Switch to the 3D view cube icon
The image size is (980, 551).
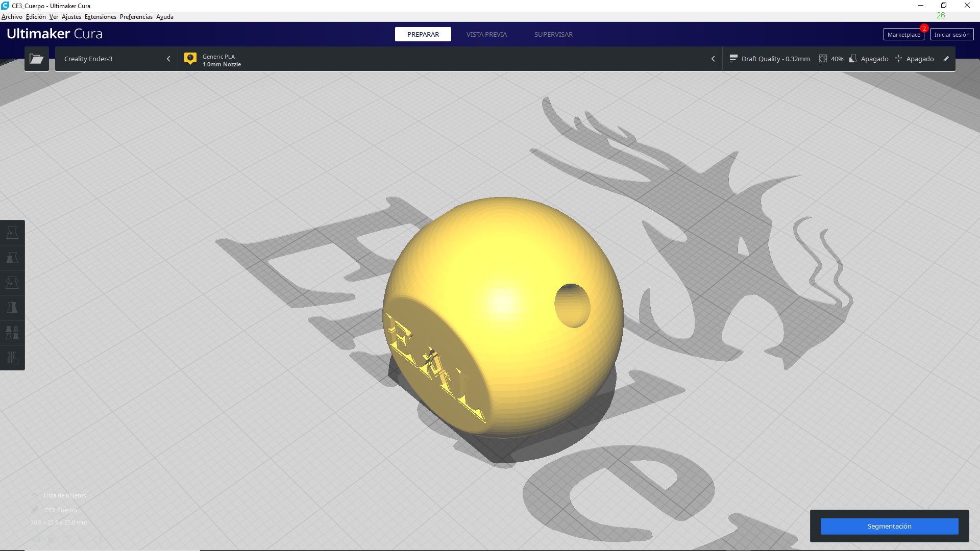pos(37,539)
